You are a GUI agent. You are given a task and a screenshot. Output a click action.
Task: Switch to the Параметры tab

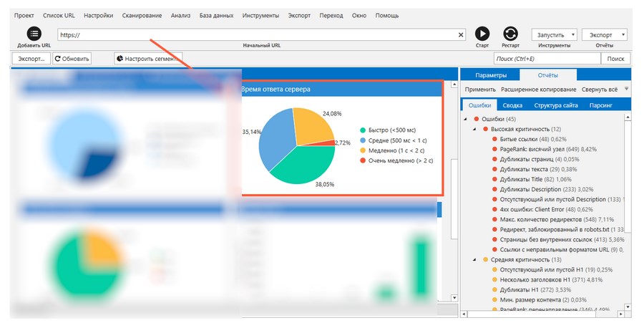pyautogui.click(x=491, y=75)
